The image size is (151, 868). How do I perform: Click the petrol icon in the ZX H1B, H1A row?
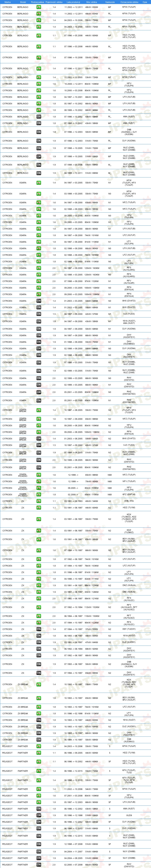[x=39, y=501]
